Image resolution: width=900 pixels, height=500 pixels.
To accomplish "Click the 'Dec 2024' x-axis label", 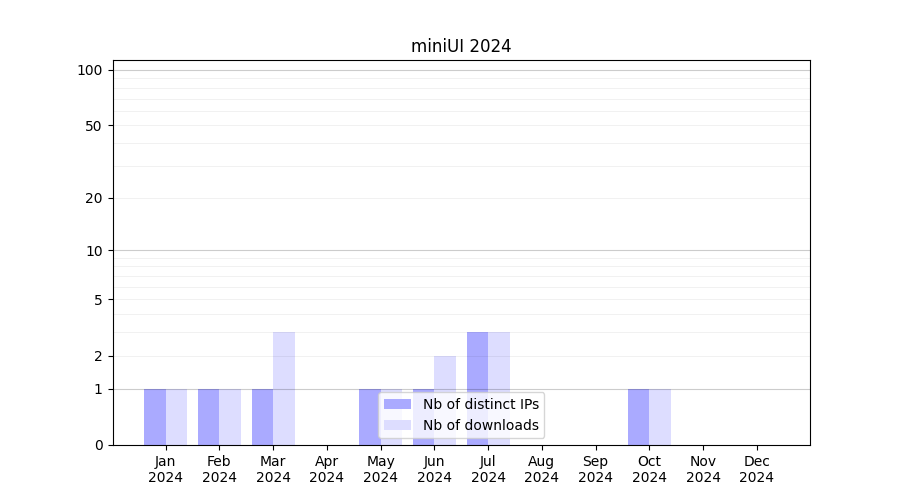I will pos(757,469).
